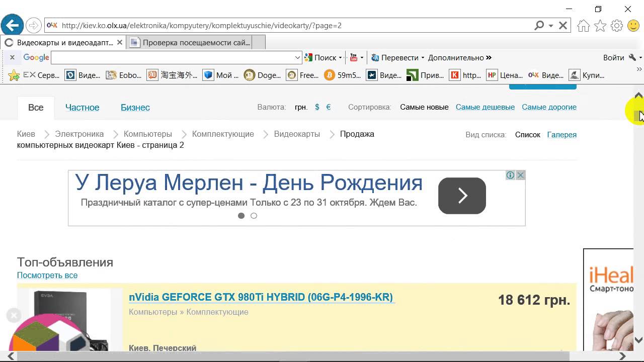
Task: Open the second 'Виде...' bookmark with the black play icon
Action: tap(384, 75)
